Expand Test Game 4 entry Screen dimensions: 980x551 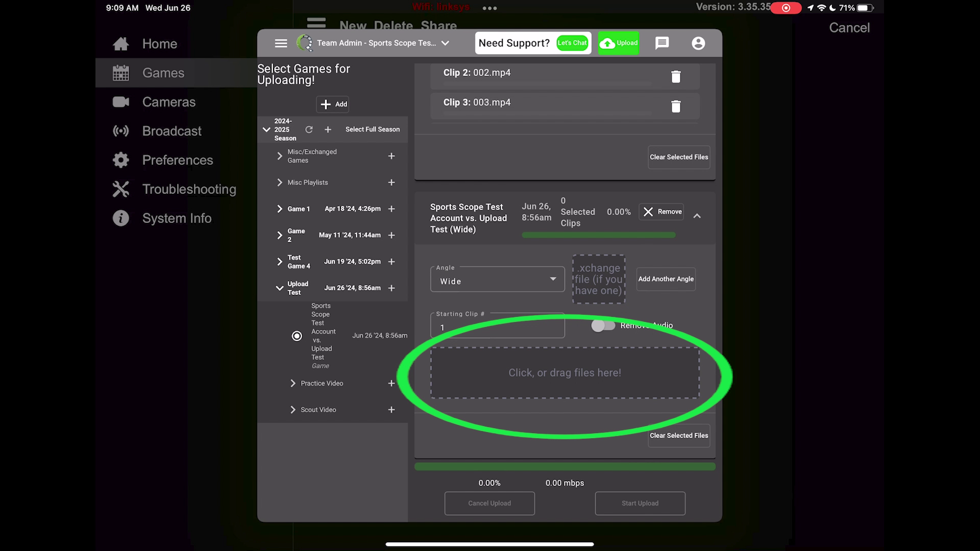(x=279, y=262)
